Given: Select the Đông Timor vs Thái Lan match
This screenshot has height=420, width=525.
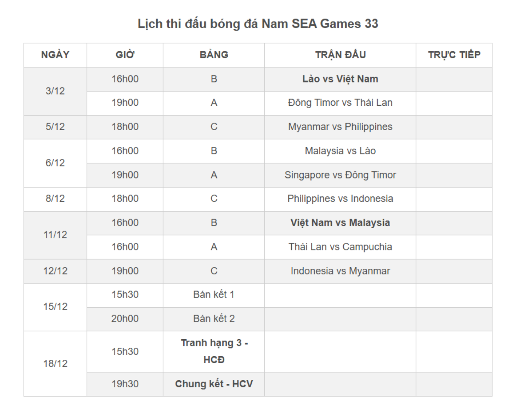Looking at the screenshot, I should (340, 103).
